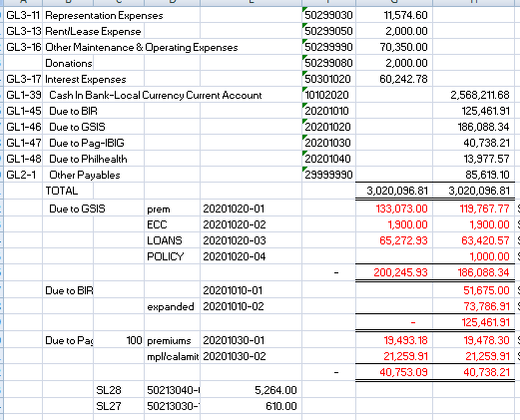Click the Donations label cell
The image size is (520, 420).
pos(68,63)
